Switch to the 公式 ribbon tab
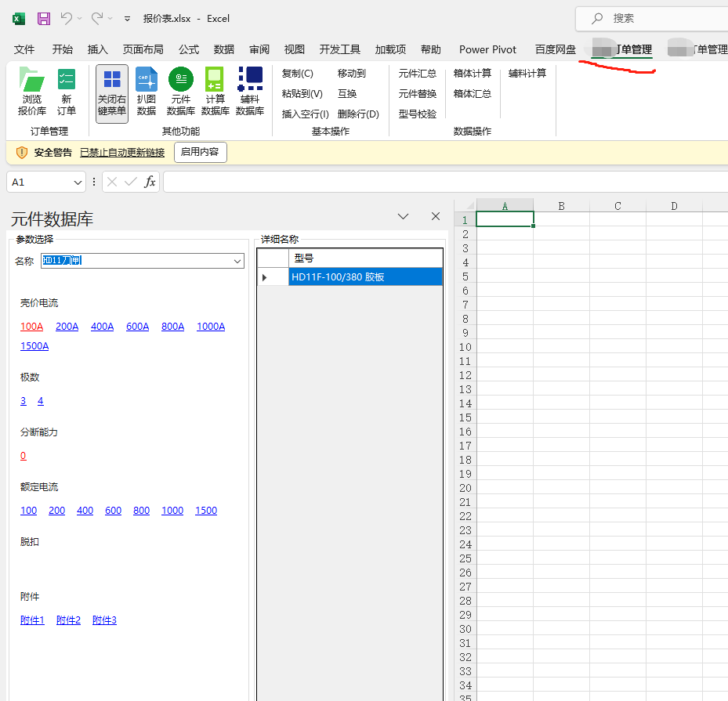The height and width of the screenshot is (701, 728). (189, 49)
